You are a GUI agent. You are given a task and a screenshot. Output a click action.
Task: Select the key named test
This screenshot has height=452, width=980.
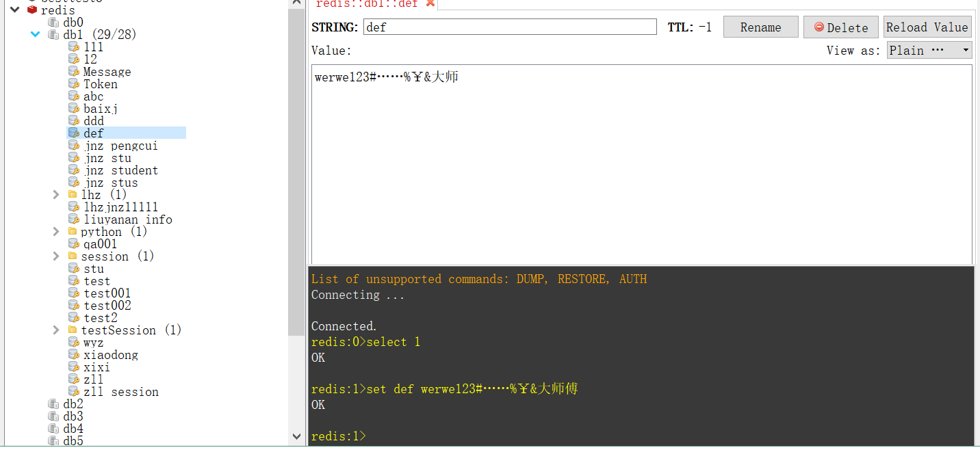(x=97, y=281)
